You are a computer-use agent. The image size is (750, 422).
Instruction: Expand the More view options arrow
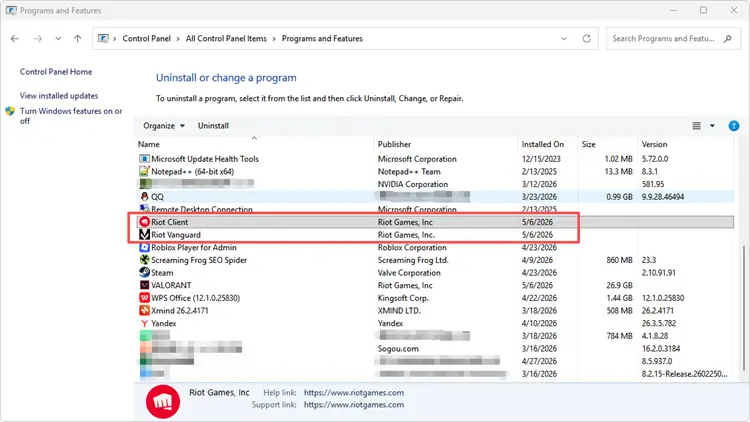point(712,126)
